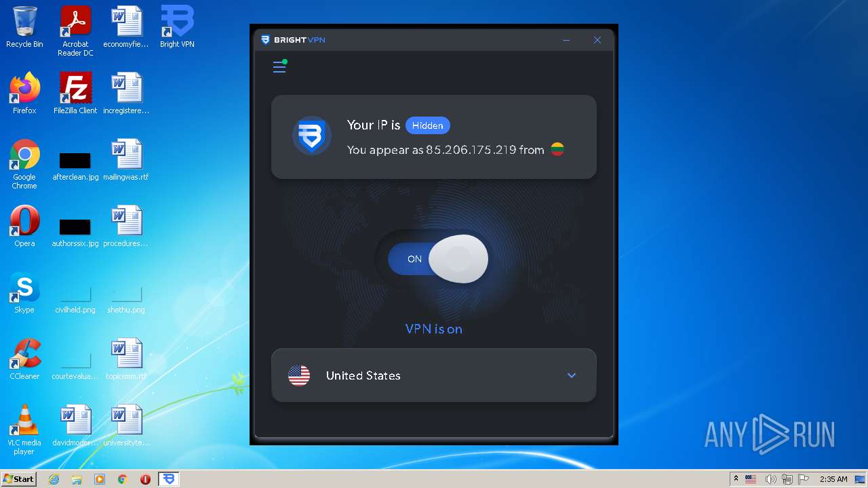Image resolution: width=868 pixels, height=488 pixels.
Task: Select the Google Chrome desktop icon
Action: (24, 164)
